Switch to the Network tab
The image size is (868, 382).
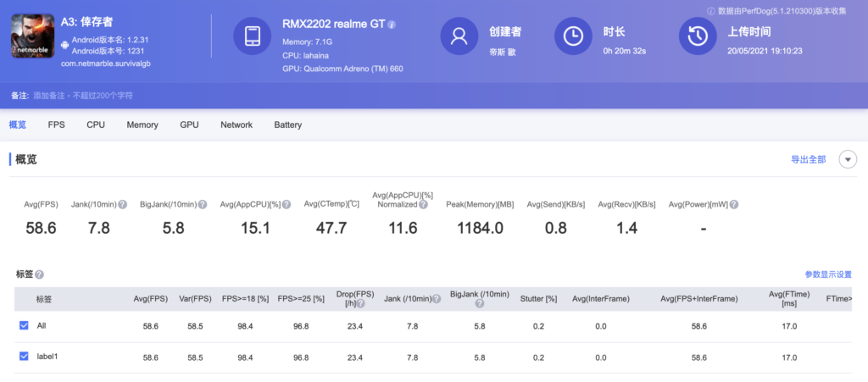[236, 125]
